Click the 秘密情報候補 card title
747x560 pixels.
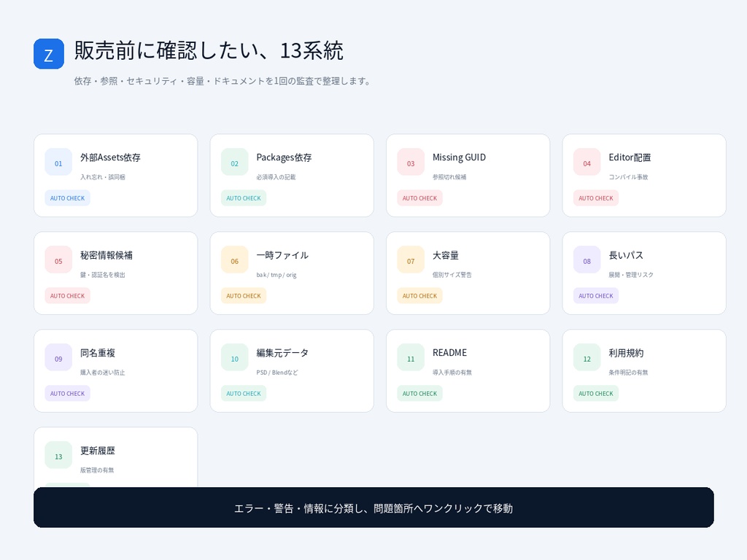point(107,255)
